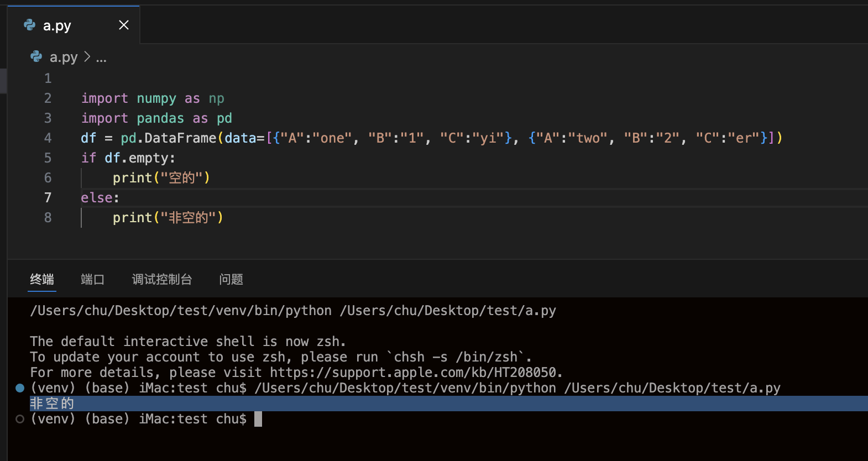Click line number 7 in the gutter

point(48,198)
